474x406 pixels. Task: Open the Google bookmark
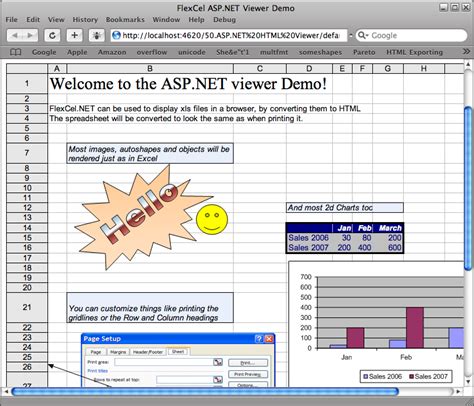coord(44,52)
